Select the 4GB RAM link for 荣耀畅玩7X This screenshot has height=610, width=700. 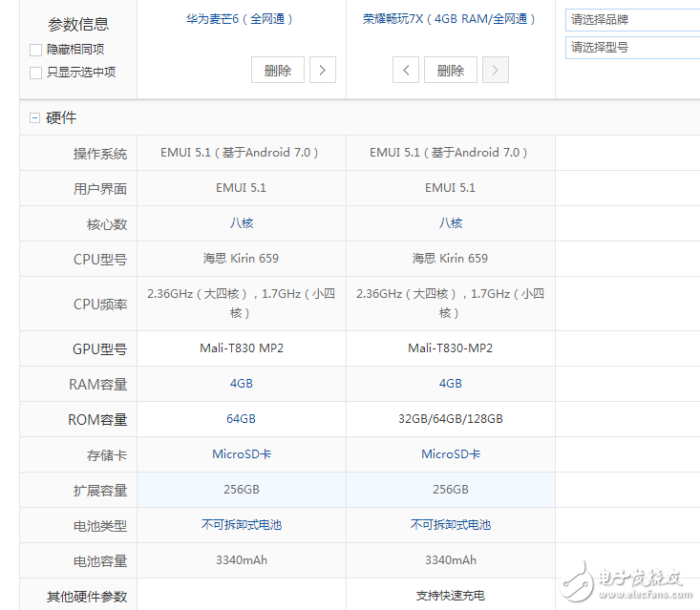(450, 384)
